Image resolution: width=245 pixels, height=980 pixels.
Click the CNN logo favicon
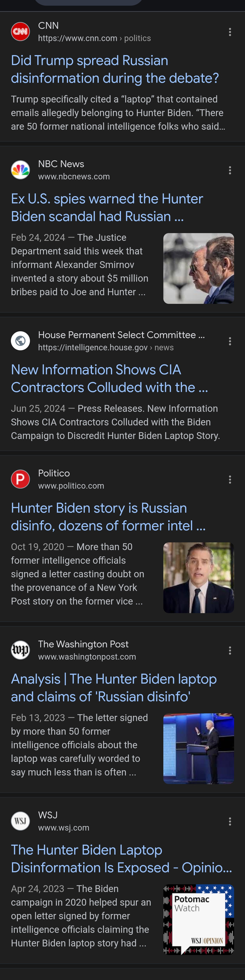tap(20, 32)
